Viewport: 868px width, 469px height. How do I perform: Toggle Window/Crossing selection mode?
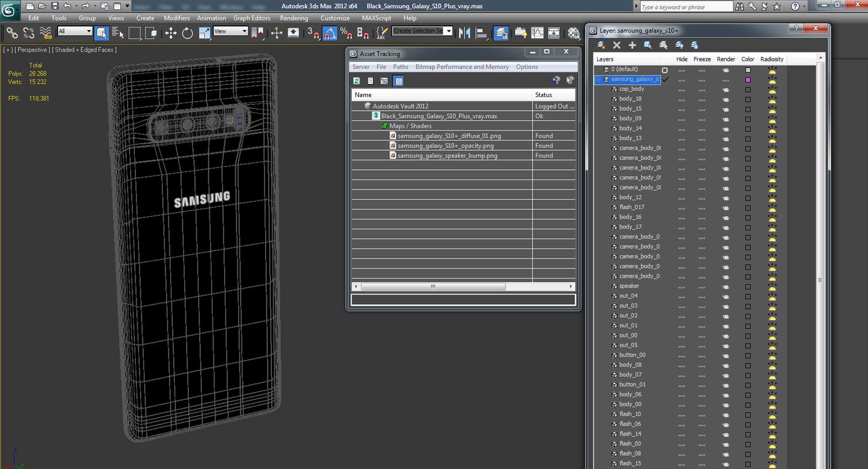pyautogui.click(x=151, y=33)
